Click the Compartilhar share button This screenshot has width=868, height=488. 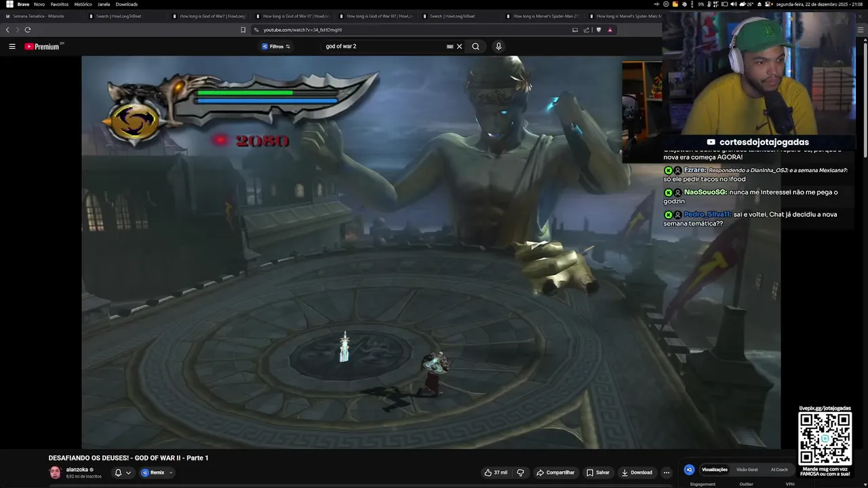click(x=555, y=472)
